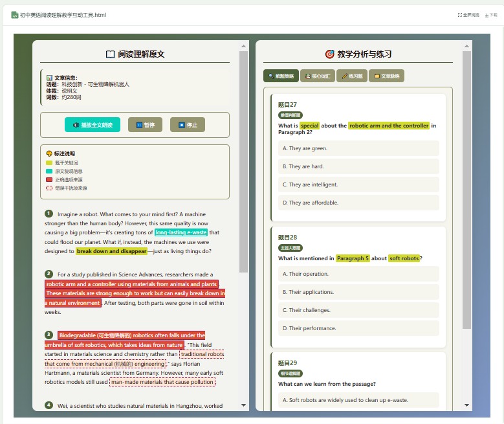Screen dimensions: 504x424
Task: Open the 文章脉络 tab
Action: 386,76
